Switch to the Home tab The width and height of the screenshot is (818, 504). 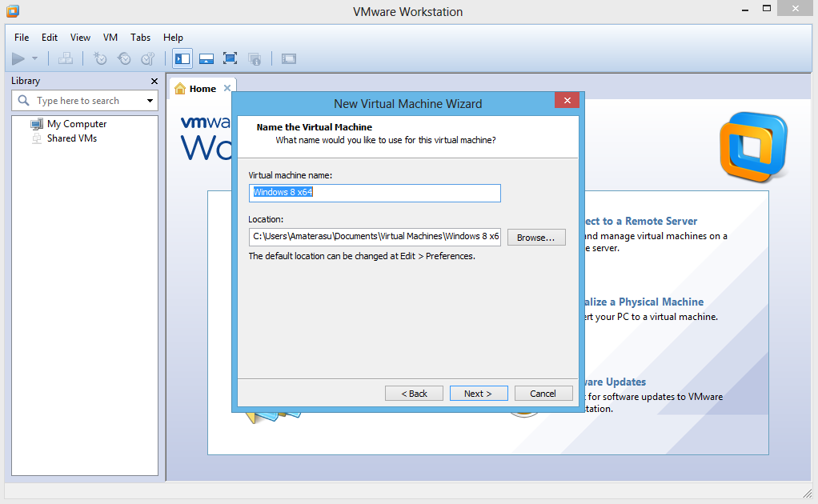pyautogui.click(x=202, y=89)
